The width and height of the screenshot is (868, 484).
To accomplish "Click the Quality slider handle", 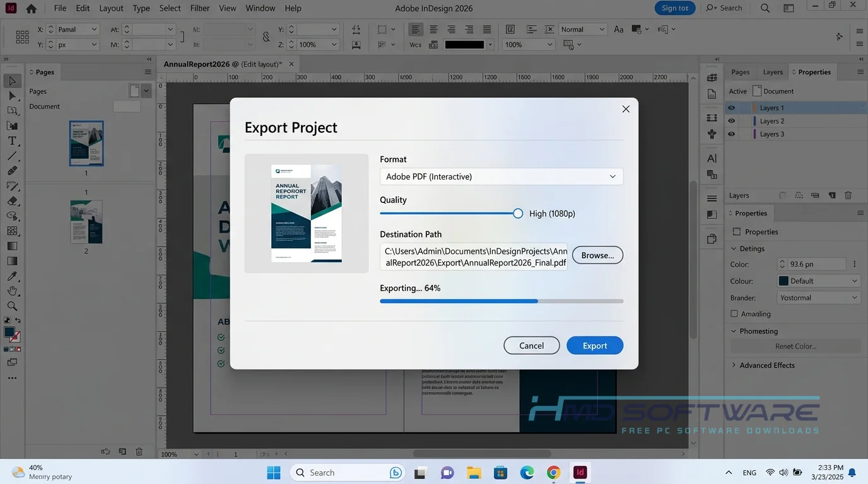I will click(x=518, y=214).
